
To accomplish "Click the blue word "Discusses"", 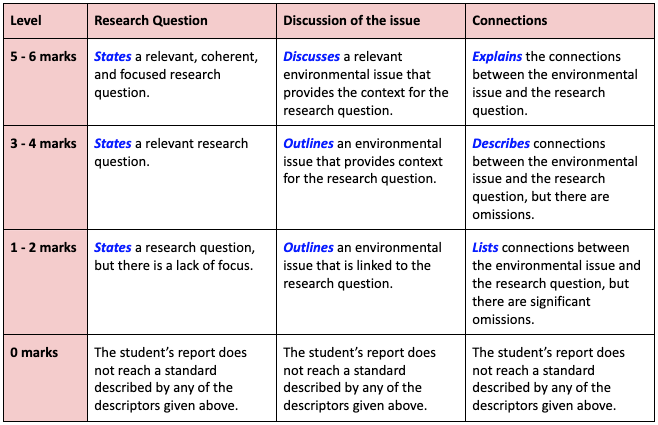I will [312, 57].
